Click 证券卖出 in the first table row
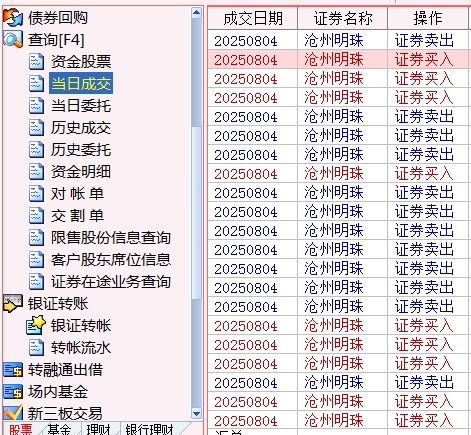The width and height of the screenshot is (471, 435). click(x=424, y=41)
